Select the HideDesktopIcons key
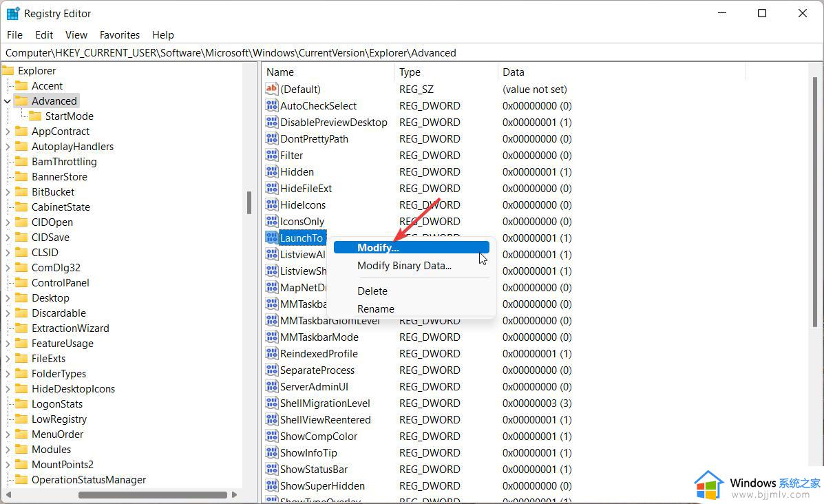The height and width of the screenshot is (504, 824). pyautogui.click(x=73, y=389)
